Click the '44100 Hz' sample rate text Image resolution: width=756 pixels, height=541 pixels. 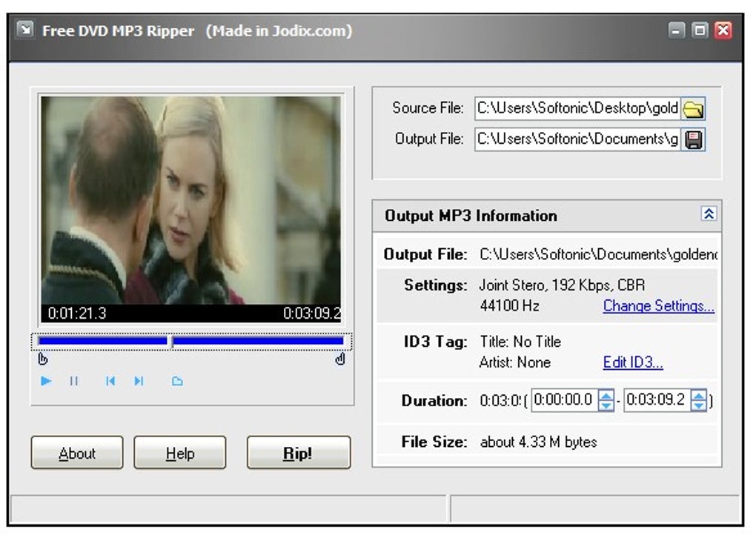510,305
